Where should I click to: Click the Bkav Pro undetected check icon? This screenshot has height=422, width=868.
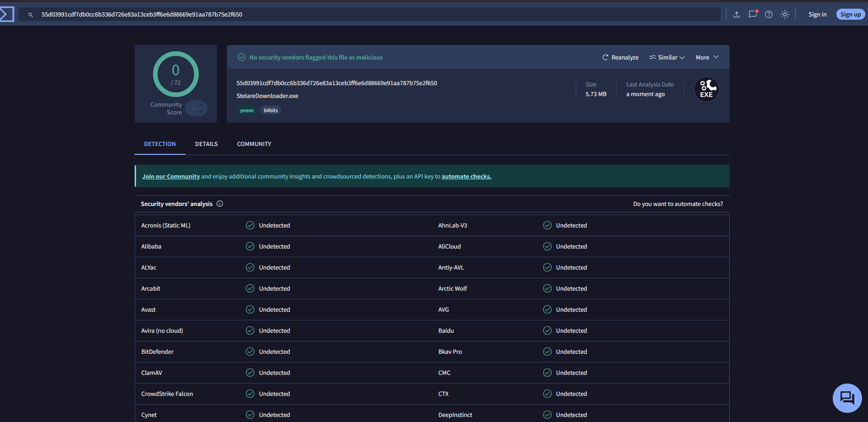pyautogui.click(x=547, y=352)
